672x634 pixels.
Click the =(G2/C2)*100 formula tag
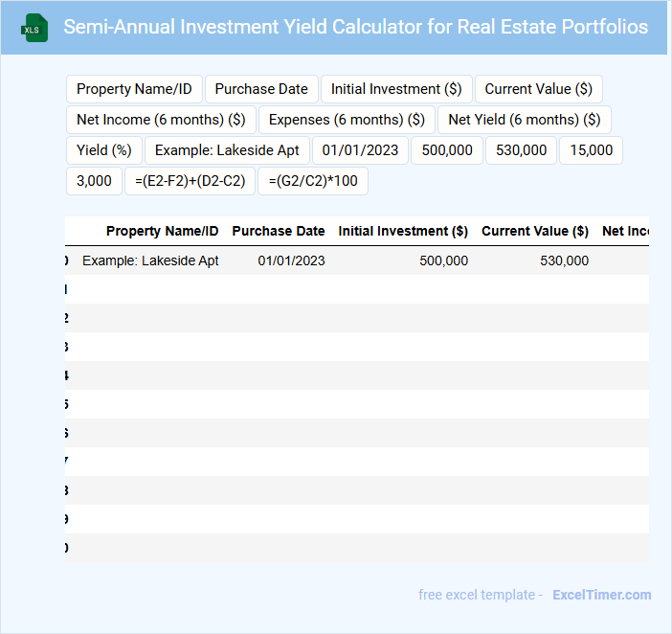(x=312, y=181)
